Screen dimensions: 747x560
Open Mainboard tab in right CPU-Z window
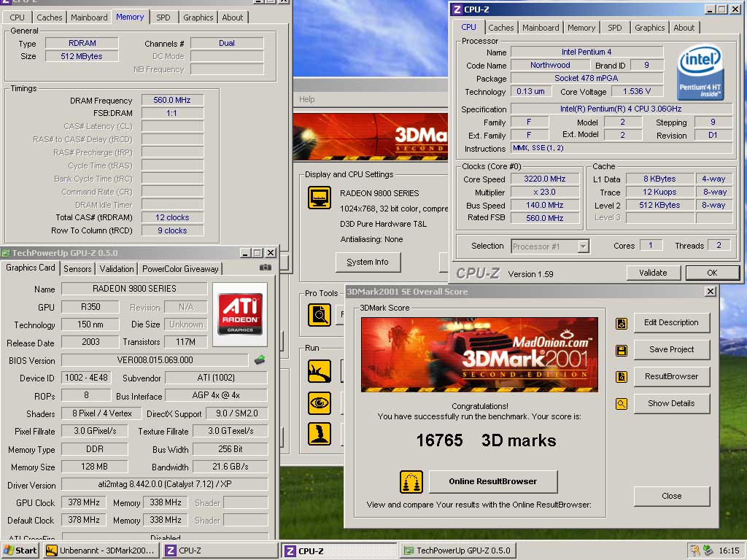(541, 28)
